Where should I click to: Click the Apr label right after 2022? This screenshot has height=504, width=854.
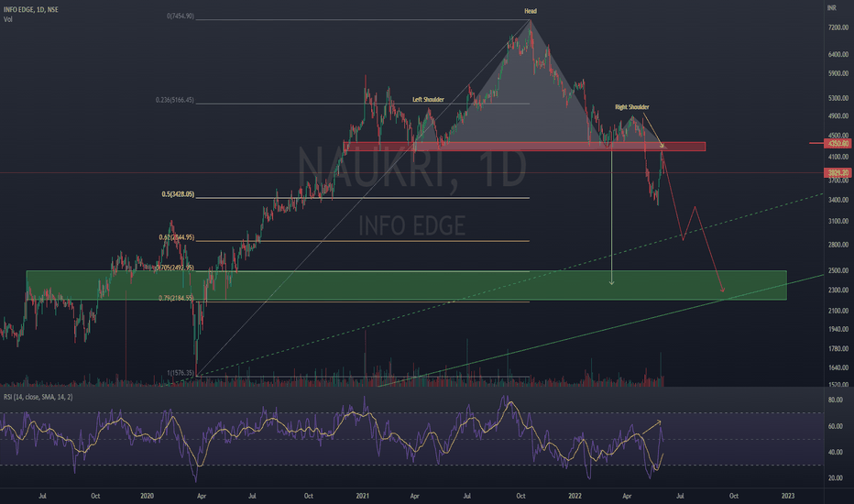[x=627, y=496]
